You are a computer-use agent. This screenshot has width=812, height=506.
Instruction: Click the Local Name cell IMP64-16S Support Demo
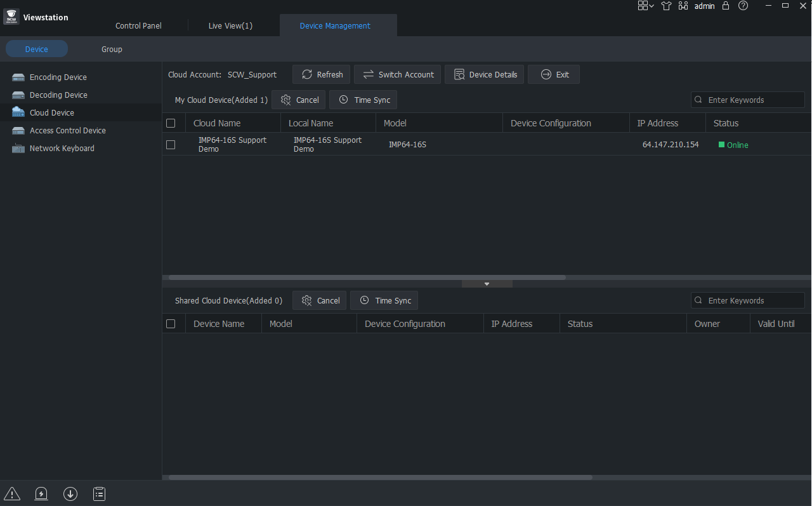[327, 144]
